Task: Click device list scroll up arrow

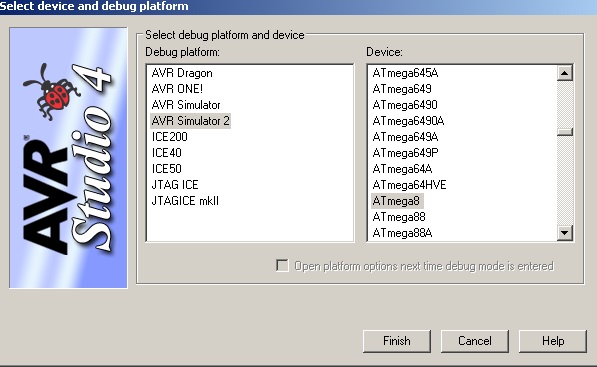Action: [565, 73]
